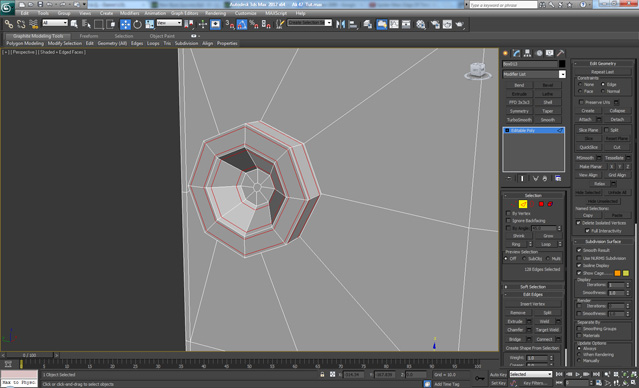Open the All selection filter dropdown

55,23
